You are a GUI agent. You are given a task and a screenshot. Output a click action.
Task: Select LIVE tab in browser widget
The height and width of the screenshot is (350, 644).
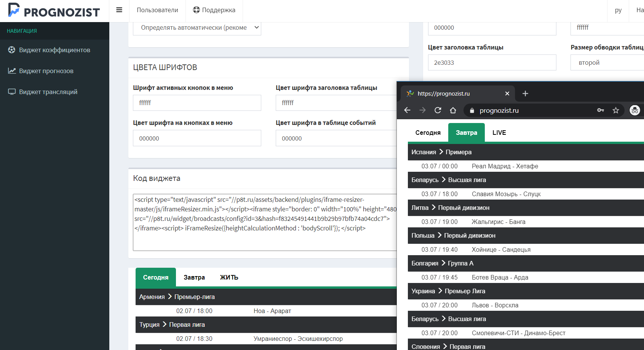tap(499, 133)
